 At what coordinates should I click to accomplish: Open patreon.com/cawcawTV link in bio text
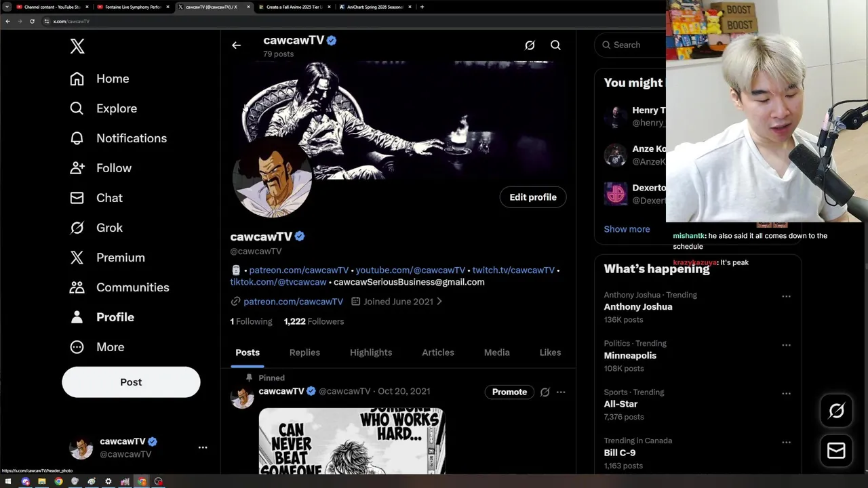[298, 270]
